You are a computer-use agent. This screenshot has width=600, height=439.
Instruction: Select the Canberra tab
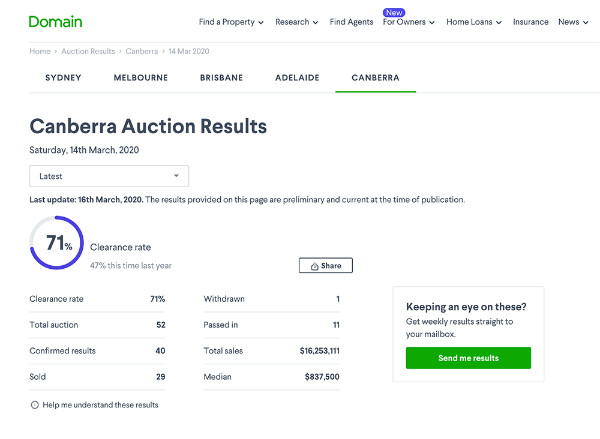[375, 77]
